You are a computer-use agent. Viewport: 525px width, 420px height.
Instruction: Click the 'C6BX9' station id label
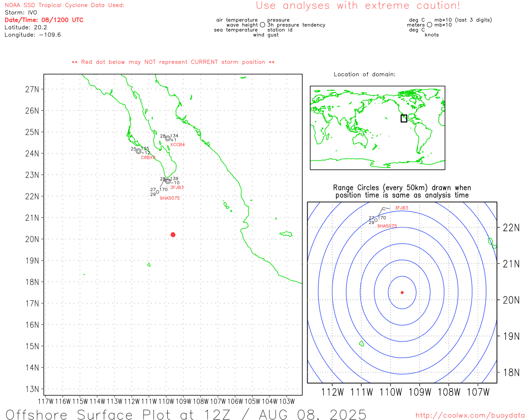148,157
